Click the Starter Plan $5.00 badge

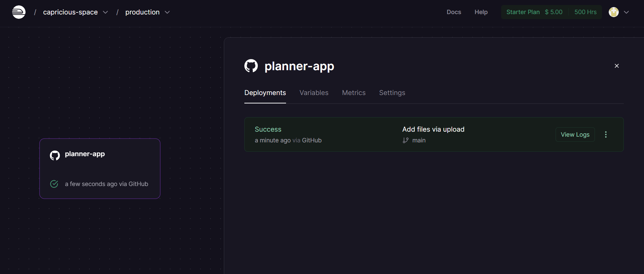pyautogui.click(x=534, y=12)
